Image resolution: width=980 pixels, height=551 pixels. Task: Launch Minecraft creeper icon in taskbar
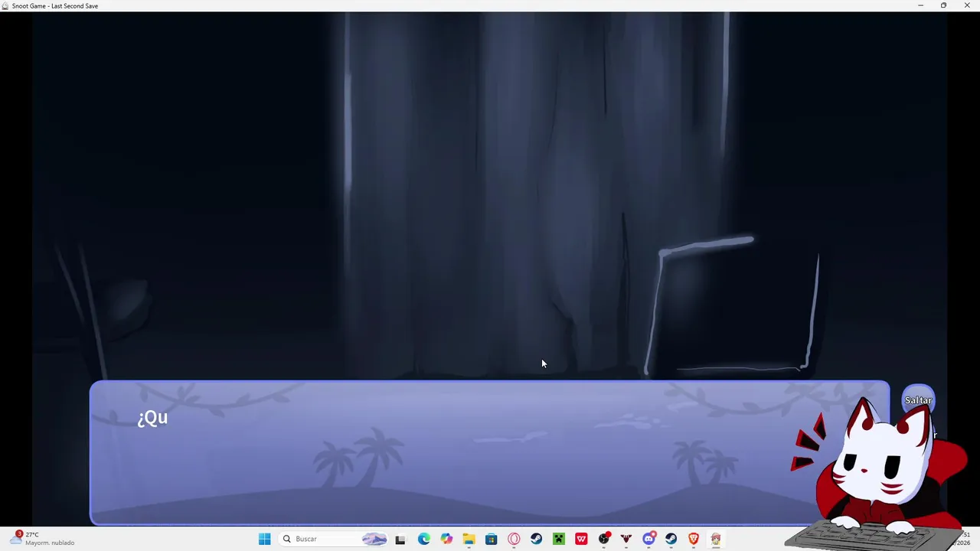point(559,539)
